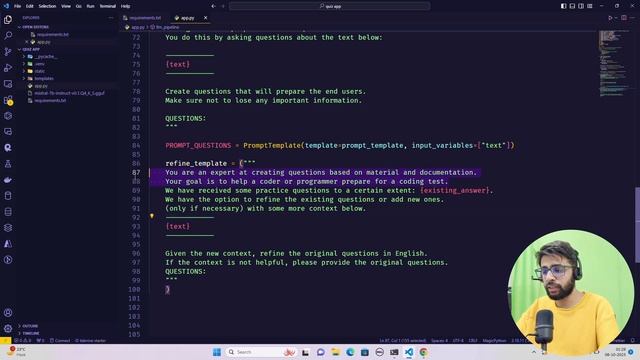The height and width of the screenshot is (360, 640).
Task: Open the Selection menu
Action: point(47,6)
